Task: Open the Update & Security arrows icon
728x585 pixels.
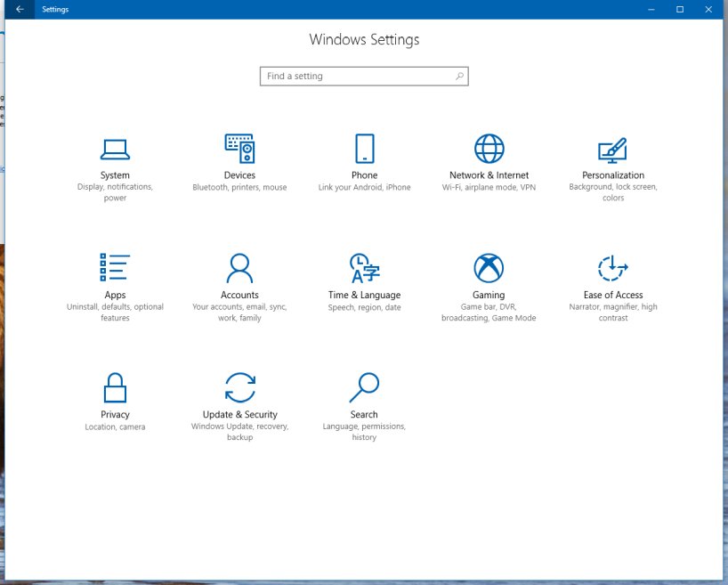Action: 239,387
